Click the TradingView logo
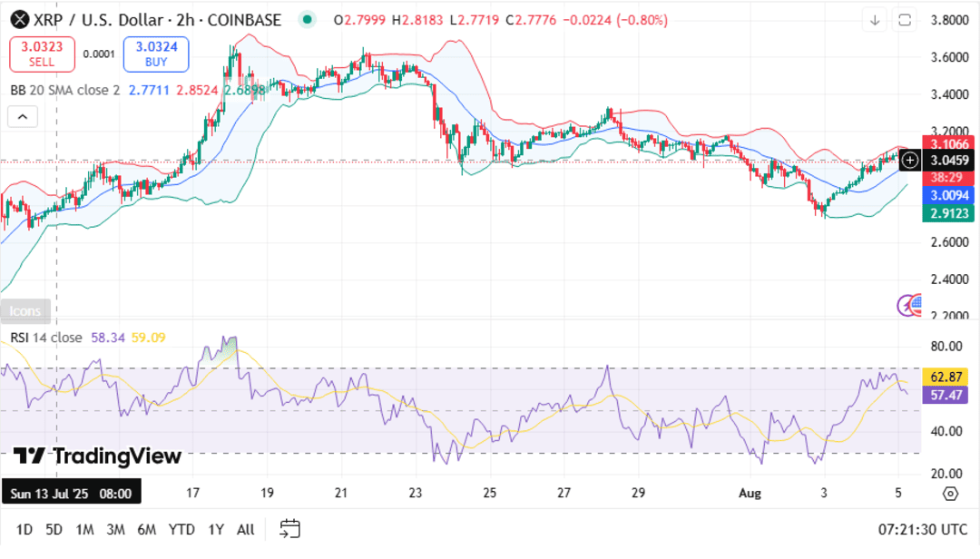980x559 pixels. coord(97,456)
